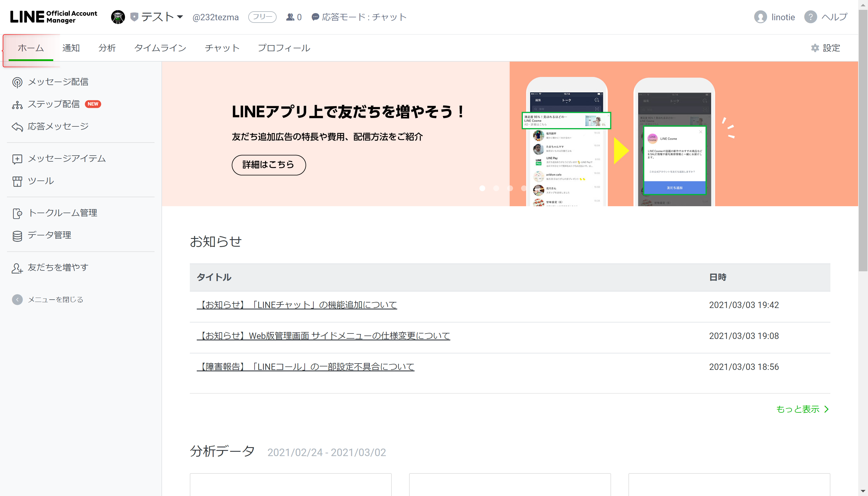
Task: Switch to the 通知 tab
Action: pos(71,48)
